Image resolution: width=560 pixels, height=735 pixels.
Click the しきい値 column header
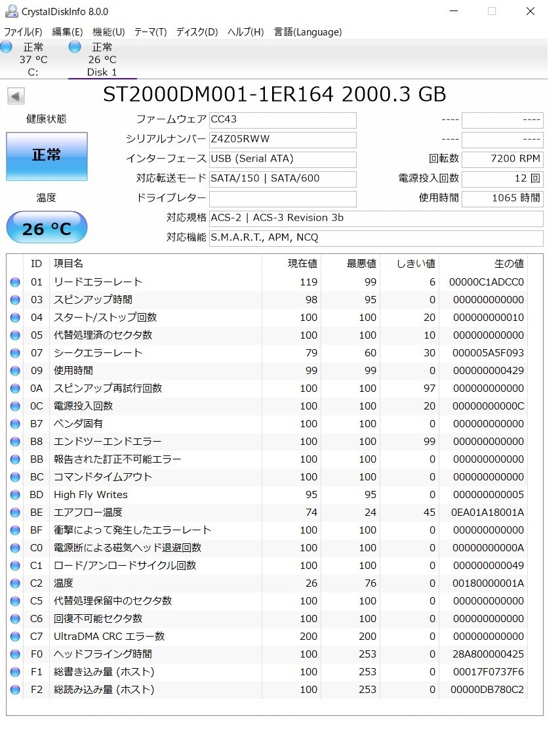[416, 264]
